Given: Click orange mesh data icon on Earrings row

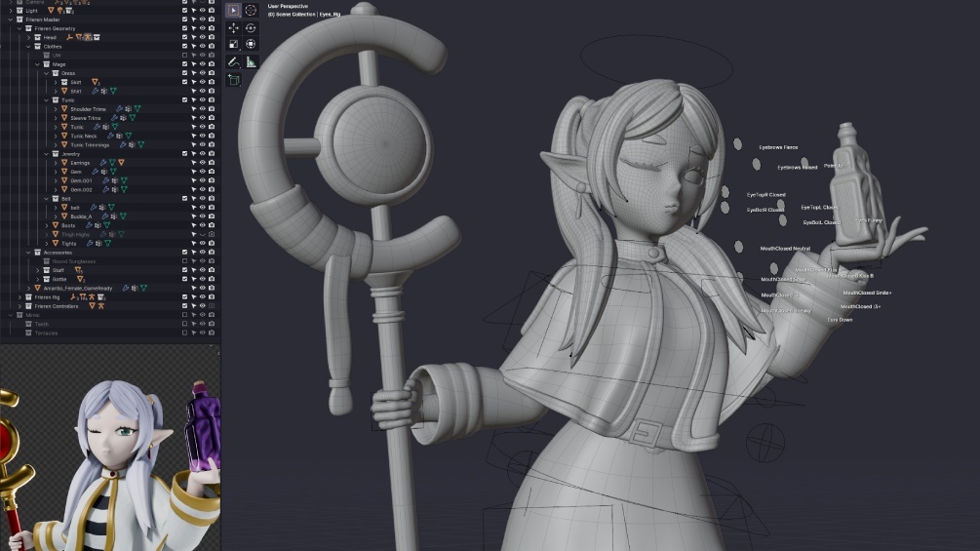Looking at the screenshot, I should pos(121,163).
